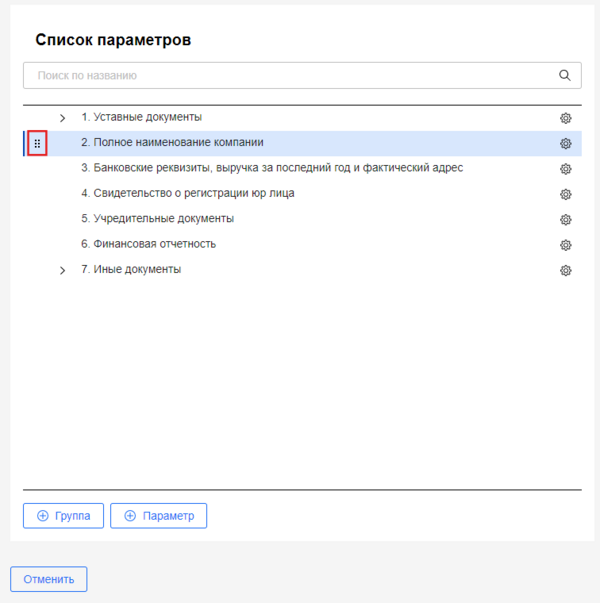Click the Параметр add button

click(x=158, y=516)
